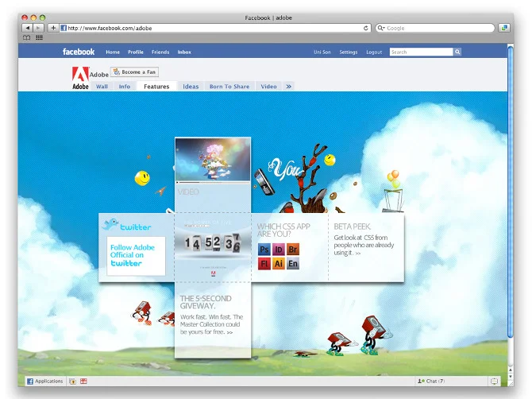Click the 14 52 36 countdown counter
The image size is (532, 399).
(213, 243)
